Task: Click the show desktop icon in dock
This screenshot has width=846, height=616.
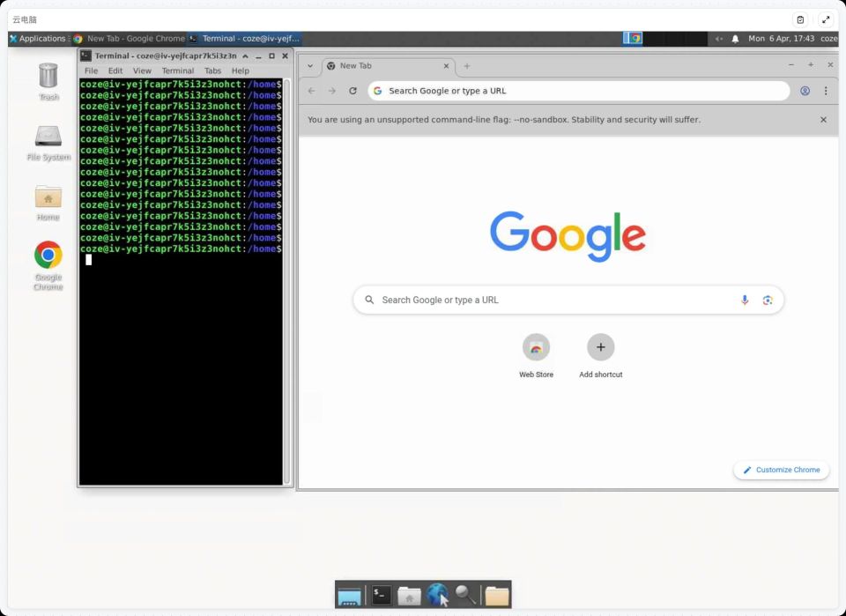Action: click(349, 596)
